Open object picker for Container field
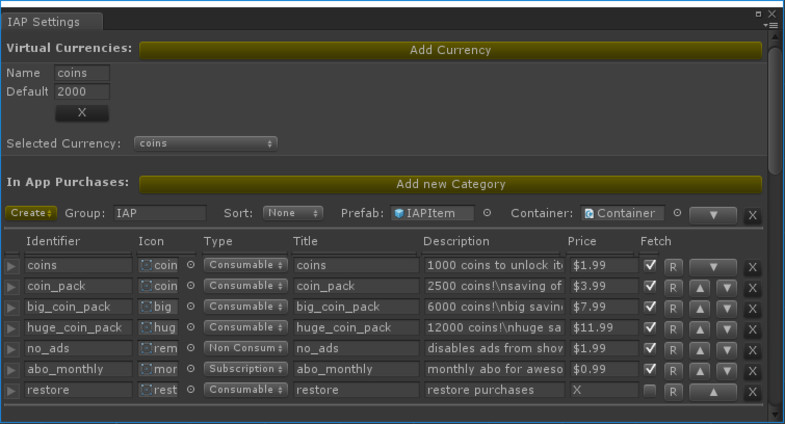The height and width of the screenshot is (424, 785). coord(677,213)
